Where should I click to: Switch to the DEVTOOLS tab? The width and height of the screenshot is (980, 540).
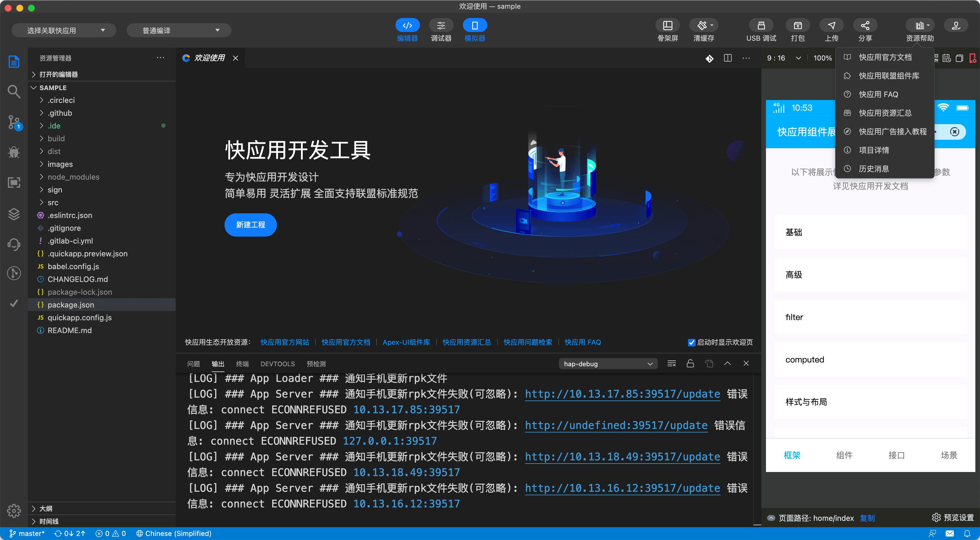(x=278, y=364)
